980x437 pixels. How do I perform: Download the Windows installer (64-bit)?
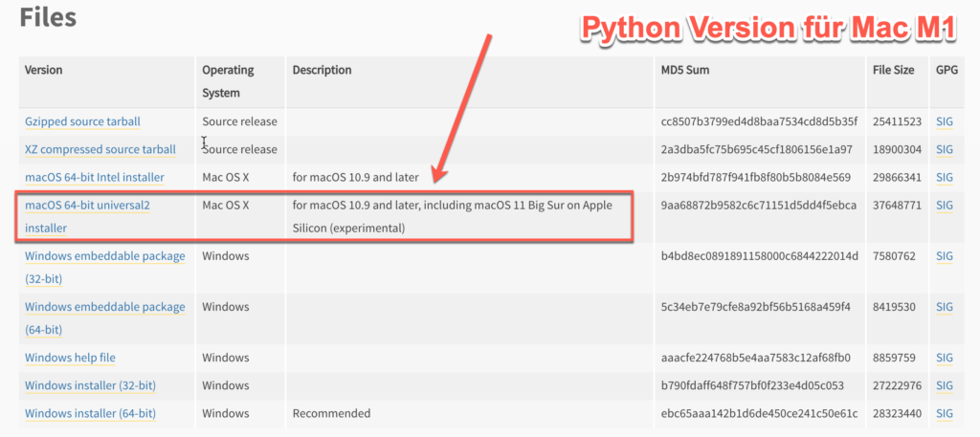point(90,413)
